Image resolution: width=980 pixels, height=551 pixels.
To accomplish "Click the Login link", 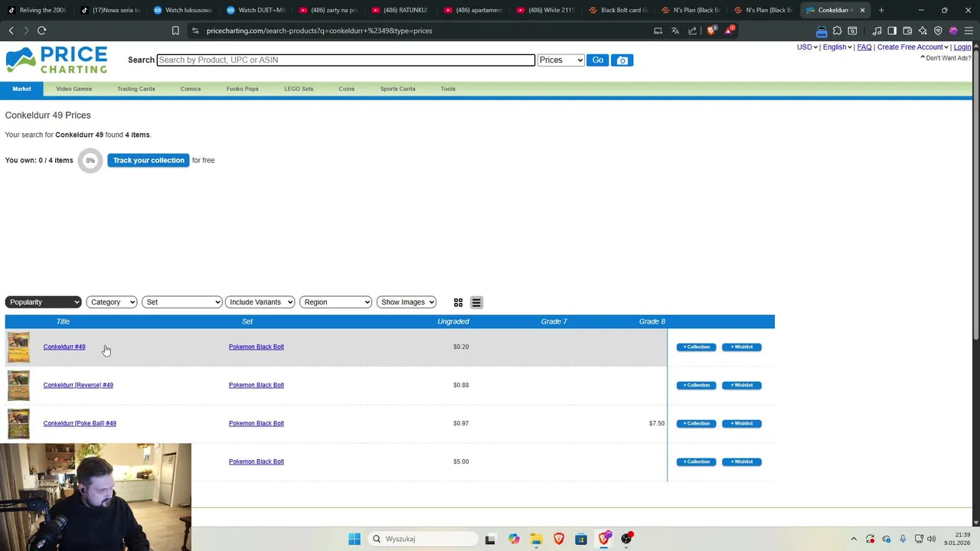I will pos(962,47).
